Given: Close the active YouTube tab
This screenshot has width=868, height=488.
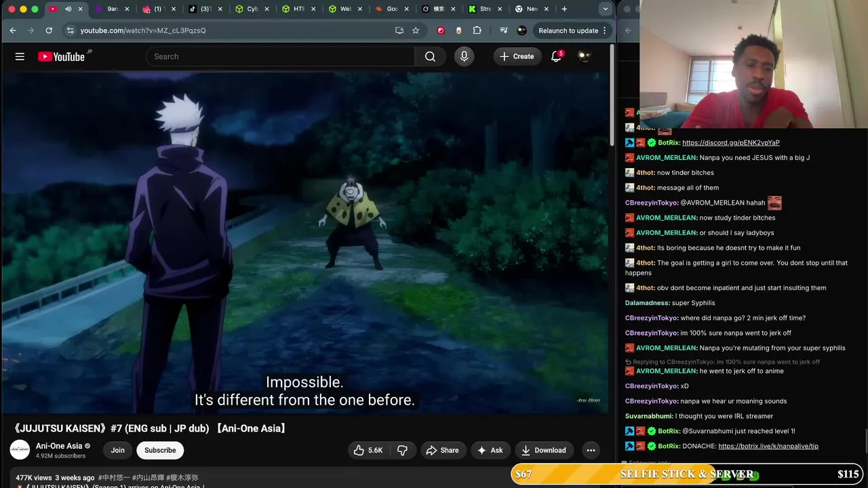Looking at the screenshot, I should tap(81, 9).
